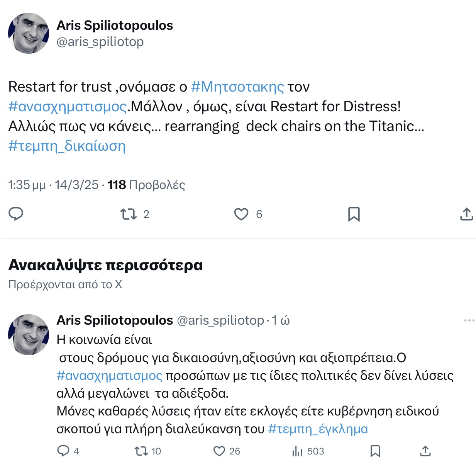Repost the main post with 2 reposts

point(134,214)
